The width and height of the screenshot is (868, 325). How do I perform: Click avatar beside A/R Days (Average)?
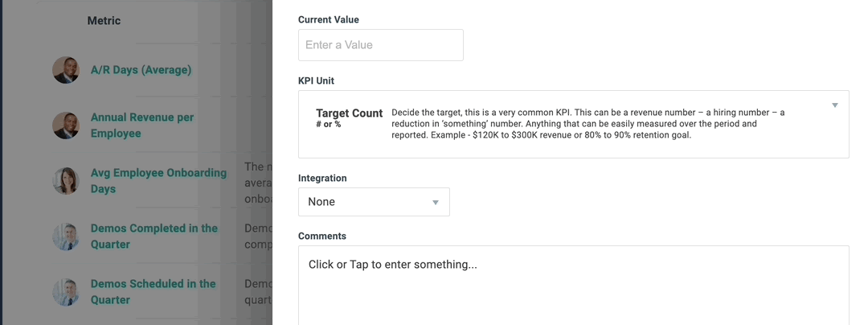(x=66, y=70)
